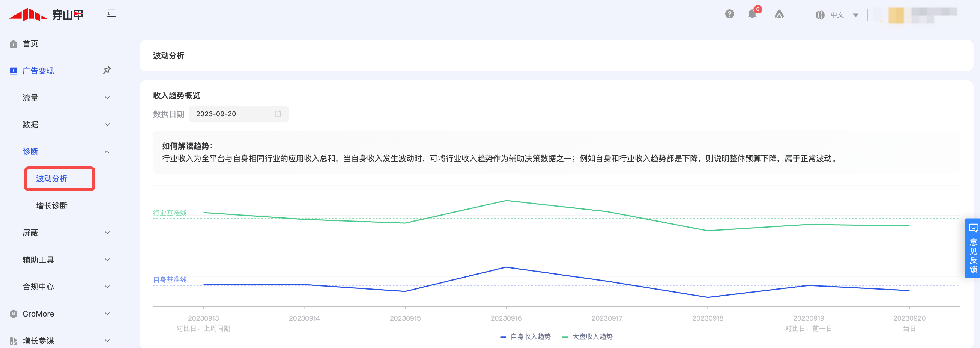Pin the 广告变现 menu
The image size is (980, 348).
click(107, 70)
